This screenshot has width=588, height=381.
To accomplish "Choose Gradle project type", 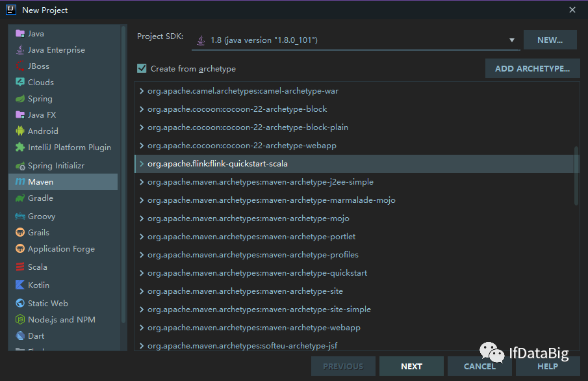I will click(63, 198).
